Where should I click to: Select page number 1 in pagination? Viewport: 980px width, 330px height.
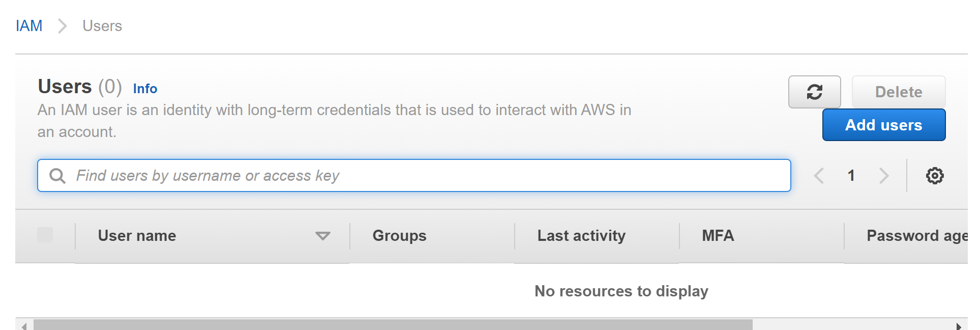pyautogui.click(x=851, y=176)
